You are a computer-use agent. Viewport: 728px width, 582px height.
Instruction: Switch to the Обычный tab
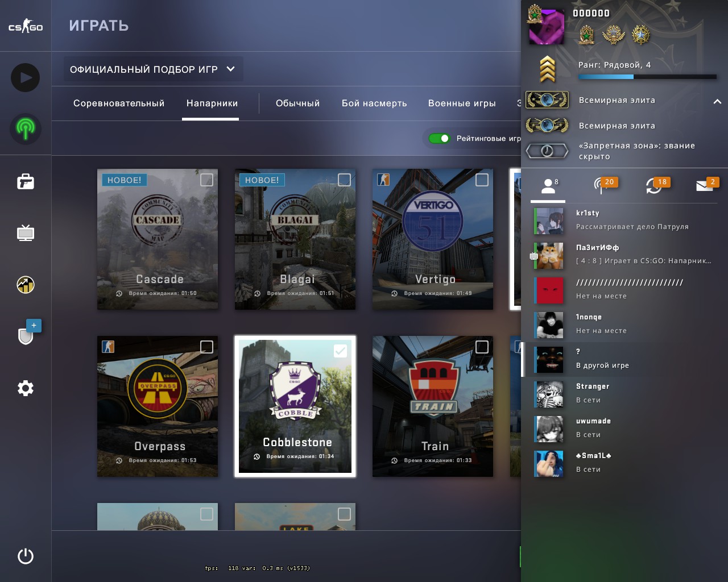(x=298, y=103)
